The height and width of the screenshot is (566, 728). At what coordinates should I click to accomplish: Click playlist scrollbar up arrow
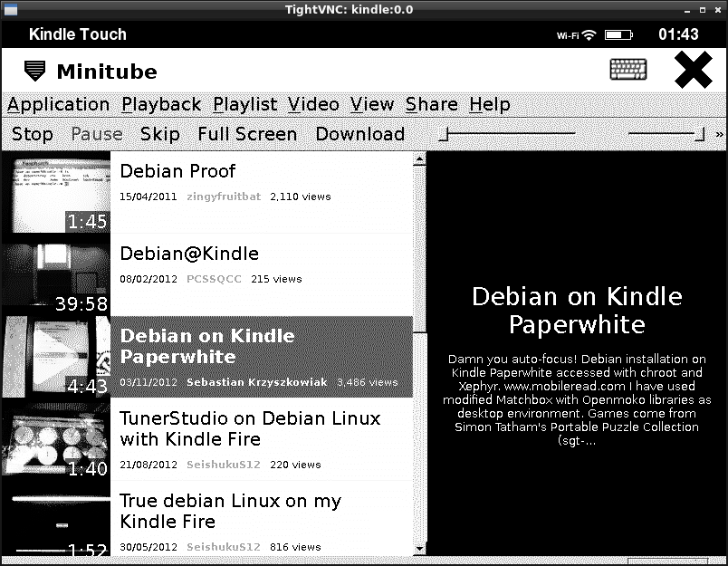pos(419,159)
